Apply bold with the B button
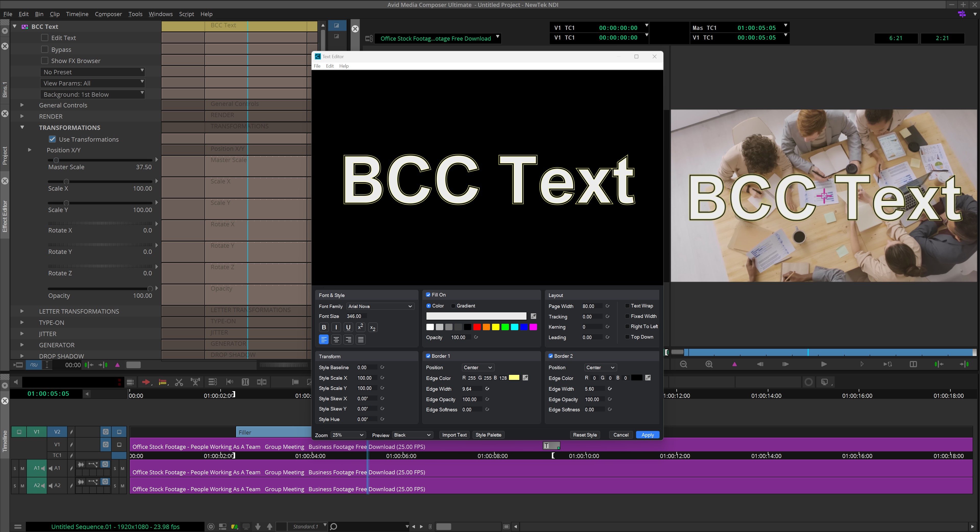Screen dimensions: 980x532 click(x=324, y=327)
